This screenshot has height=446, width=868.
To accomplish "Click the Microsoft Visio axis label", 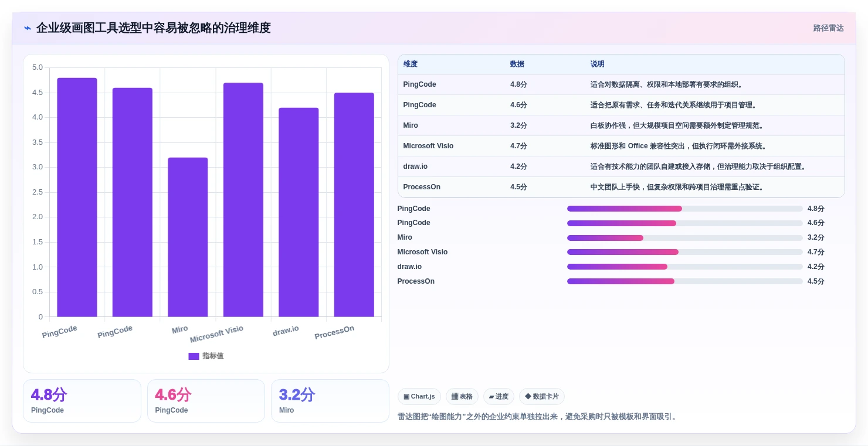I will pyautogui.click(x=216, y=334).
